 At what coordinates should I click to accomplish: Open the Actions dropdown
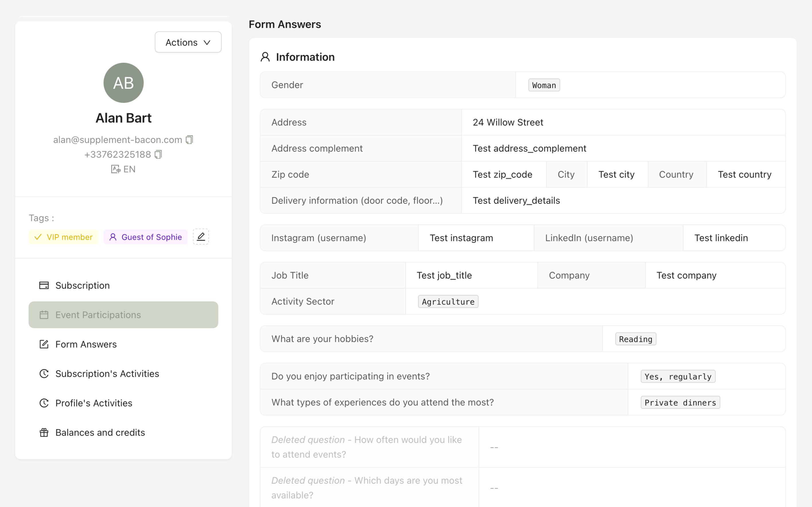coord(188,42)
